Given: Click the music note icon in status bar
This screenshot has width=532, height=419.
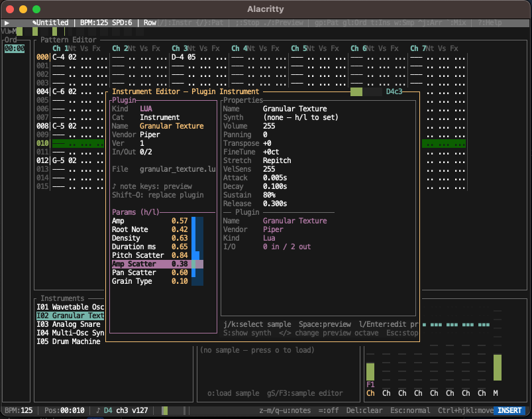Looking at the screenshot, I should [98, 410].
